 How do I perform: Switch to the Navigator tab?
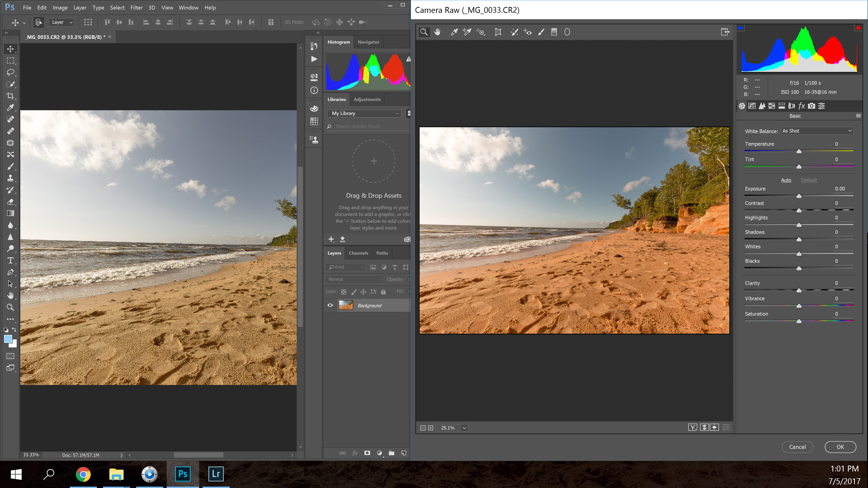[x=368, y=42]
